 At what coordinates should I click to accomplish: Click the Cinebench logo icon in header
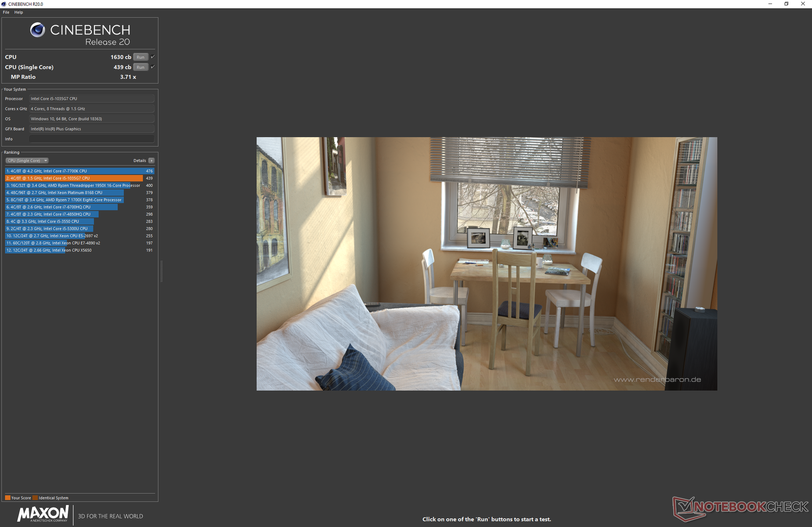[37, 30]
